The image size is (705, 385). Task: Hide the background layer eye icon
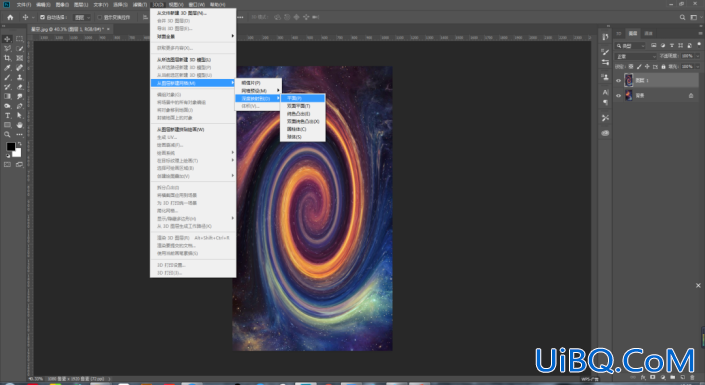pyautogui.click(x=618, y=95)
